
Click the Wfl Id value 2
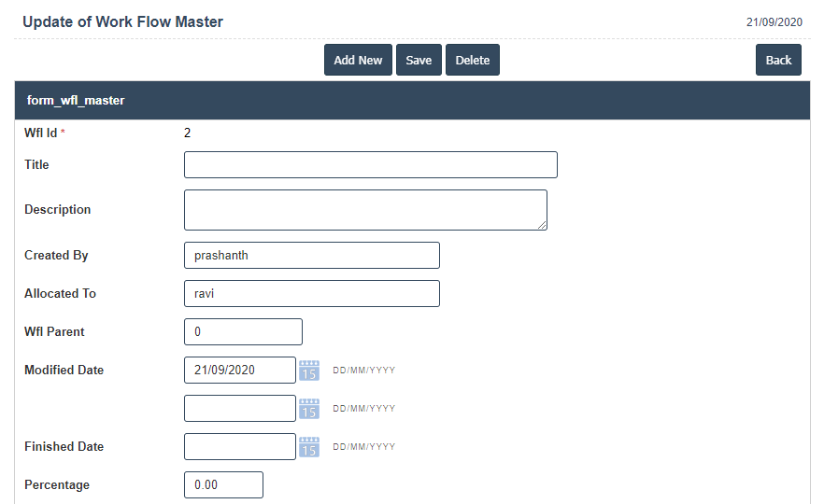coord(187,133)
